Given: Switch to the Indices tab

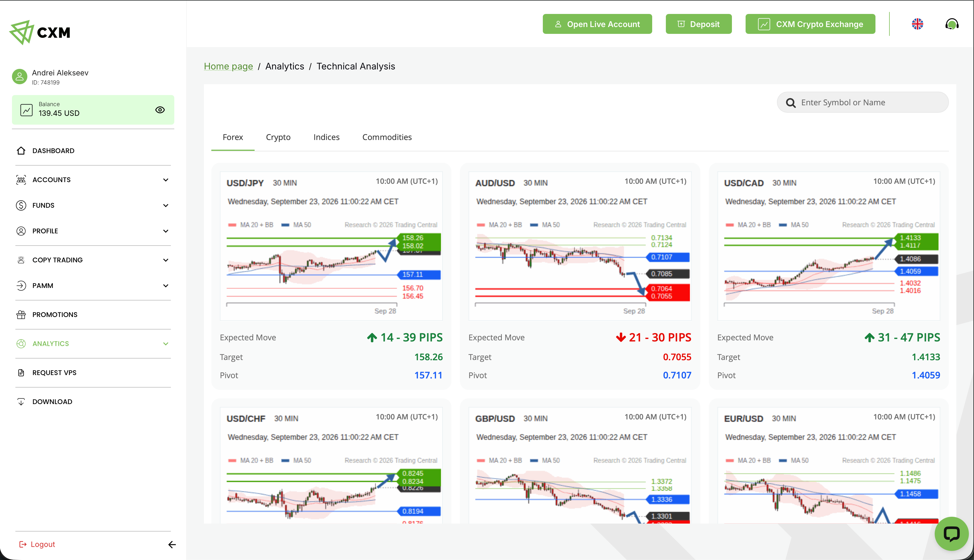Looking at the screenshot, I should click(x=326, y=137).
